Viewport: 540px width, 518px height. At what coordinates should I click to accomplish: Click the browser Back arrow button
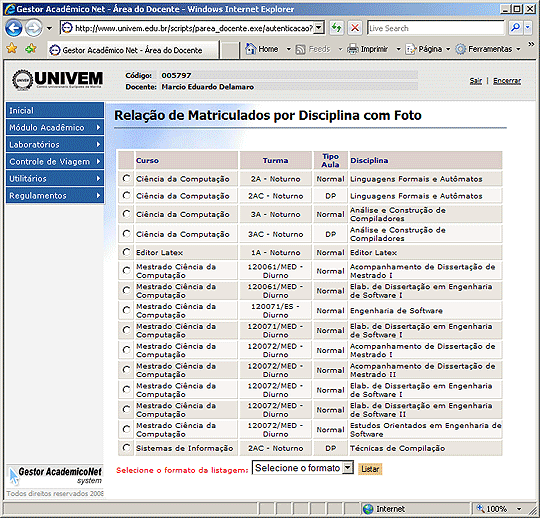[x=13, y=28]
